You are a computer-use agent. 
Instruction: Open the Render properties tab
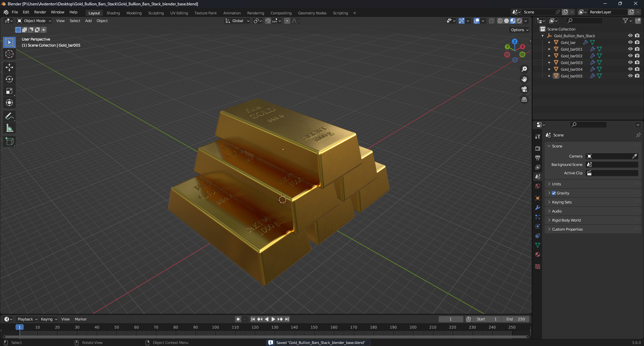pyautogui.click(x=538, y=148)
